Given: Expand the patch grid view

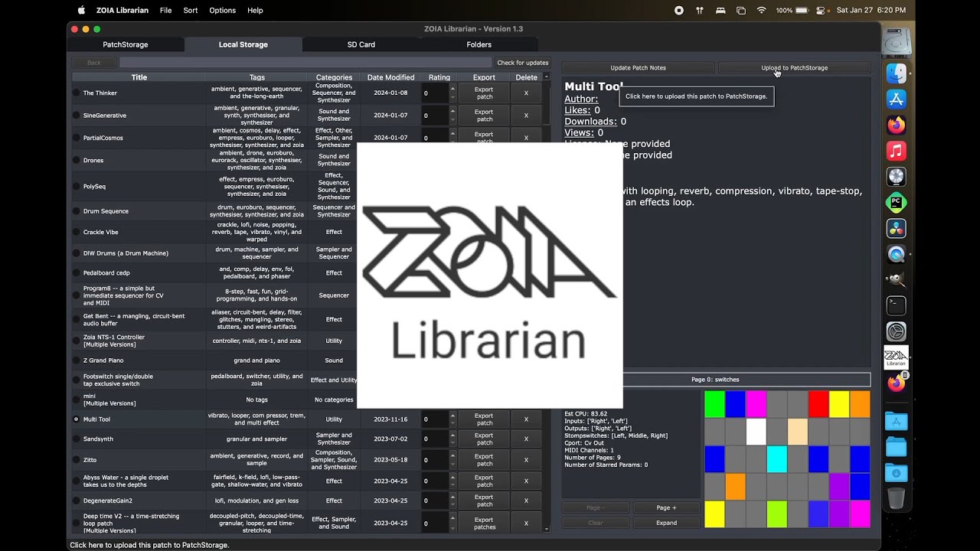Looking at the screenshot, I should point(666,523).
